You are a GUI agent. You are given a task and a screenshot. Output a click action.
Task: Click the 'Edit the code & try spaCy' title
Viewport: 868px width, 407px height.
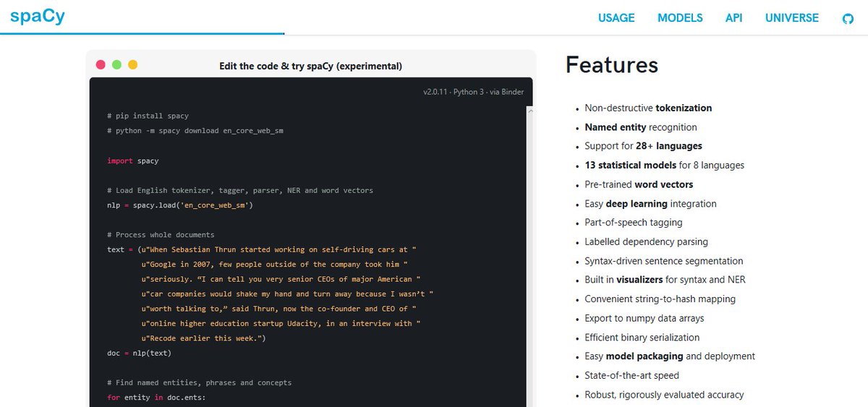tap(310, 66)
